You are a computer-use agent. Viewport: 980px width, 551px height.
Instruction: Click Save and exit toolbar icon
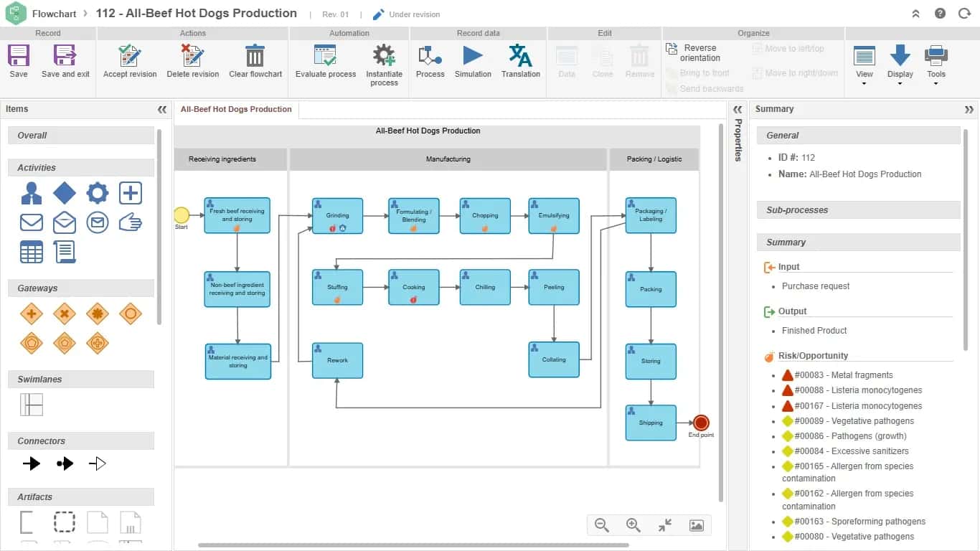65,56
